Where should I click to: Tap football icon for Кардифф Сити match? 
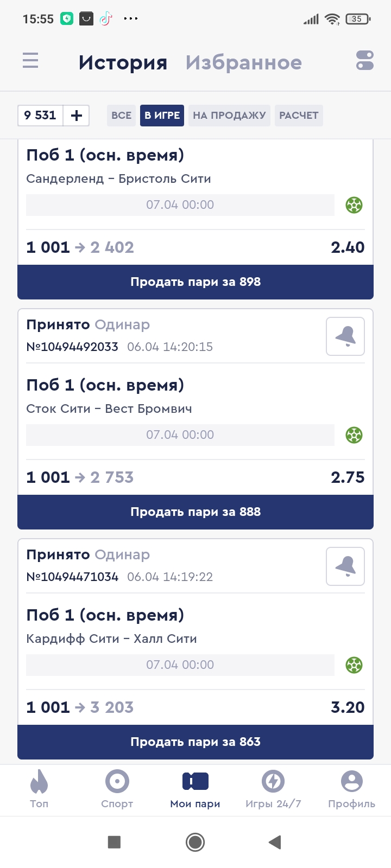click(x=354, y=665)
